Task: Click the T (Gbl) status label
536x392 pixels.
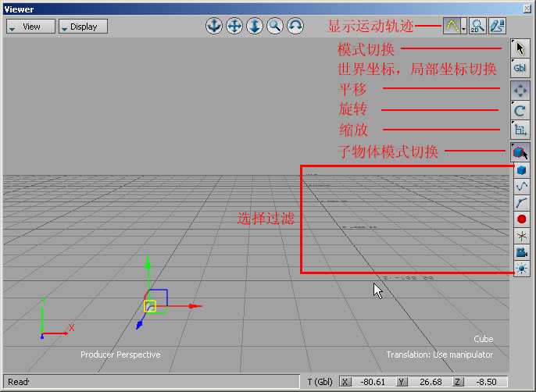Action: [x=320, y=382]
